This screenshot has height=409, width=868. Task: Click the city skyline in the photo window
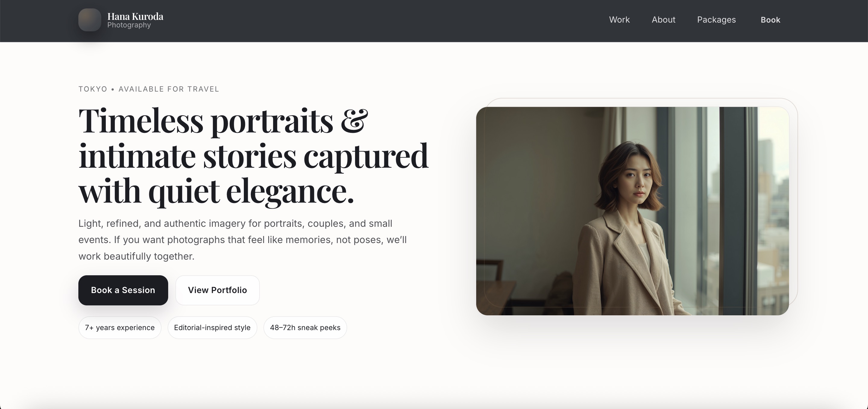772,219
